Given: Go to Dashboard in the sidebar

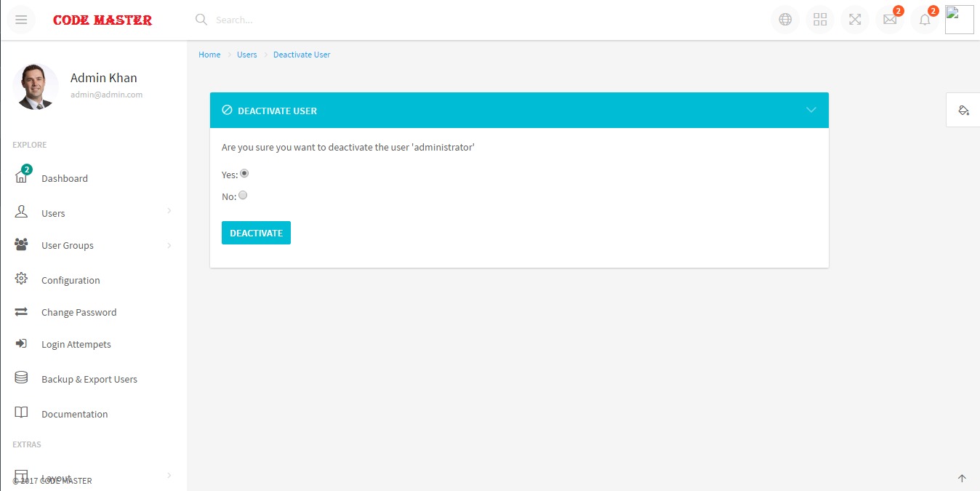Looking at the screenshot, I should click(65, 178).
